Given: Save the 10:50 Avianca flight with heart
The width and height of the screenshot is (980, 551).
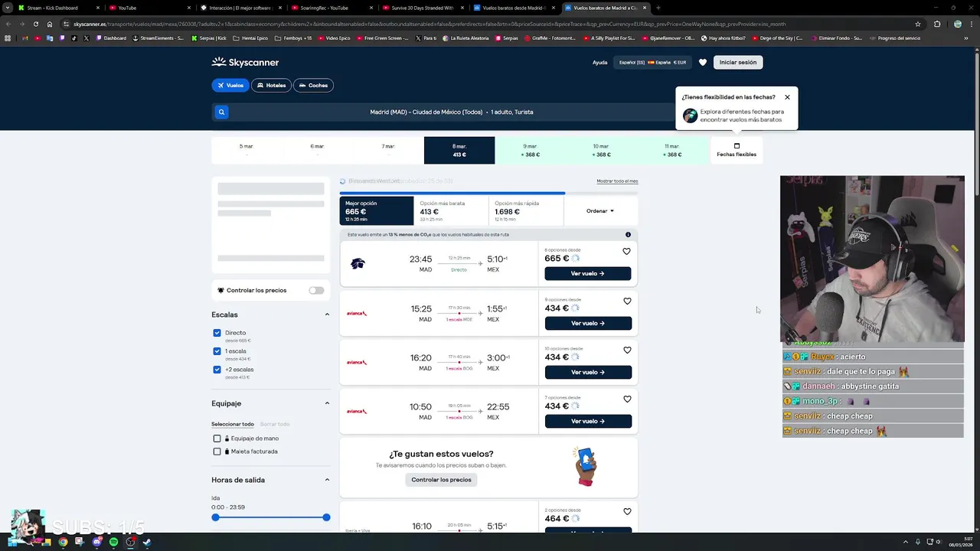Looking at the screenshot, I should point(626,399).
